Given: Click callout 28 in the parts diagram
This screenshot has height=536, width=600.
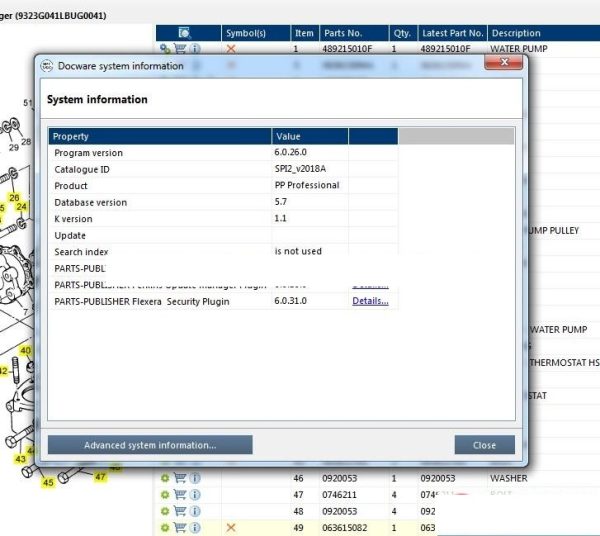Looking at the screenshot, I should [x=26, y=142].
